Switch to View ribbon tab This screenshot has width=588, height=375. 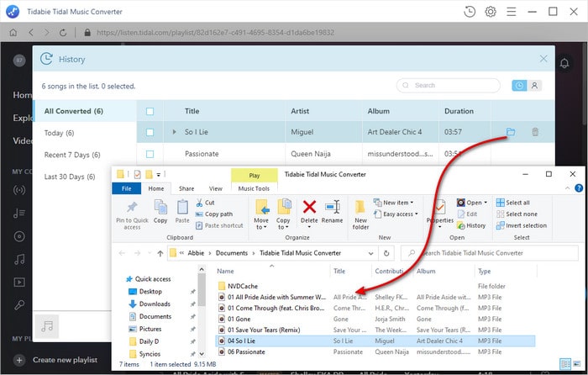point(216,188)
